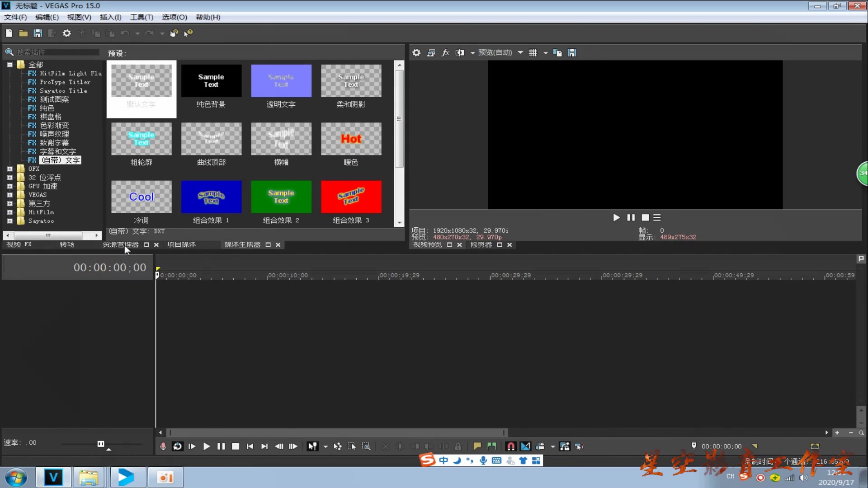This screenshot has width=868, height=488.
Task: Open the 选项(O) menu
Action: tap(175, 17)
